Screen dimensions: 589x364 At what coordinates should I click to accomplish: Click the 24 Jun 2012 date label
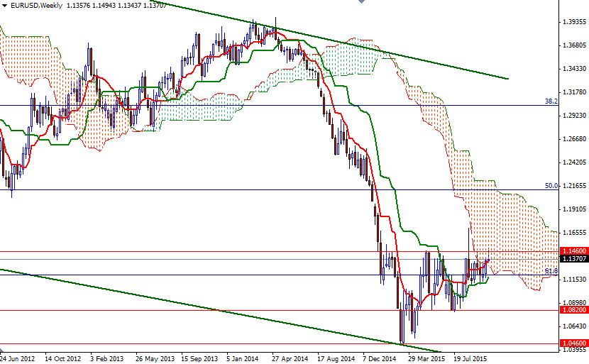(20, 358)
